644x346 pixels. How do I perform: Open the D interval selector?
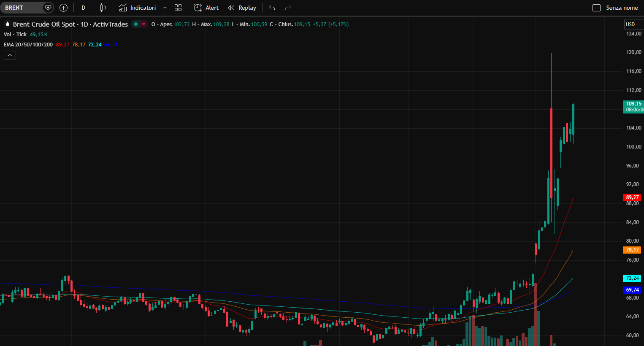point(83,8)
